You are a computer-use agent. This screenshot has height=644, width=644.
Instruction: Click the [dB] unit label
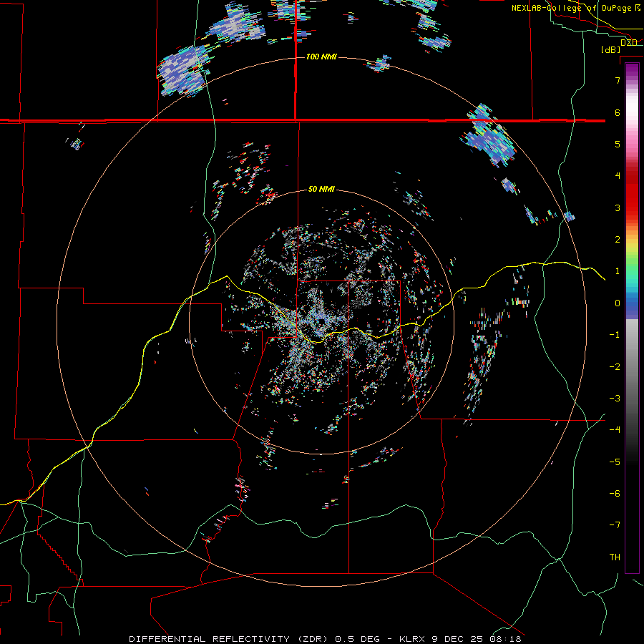611,49
